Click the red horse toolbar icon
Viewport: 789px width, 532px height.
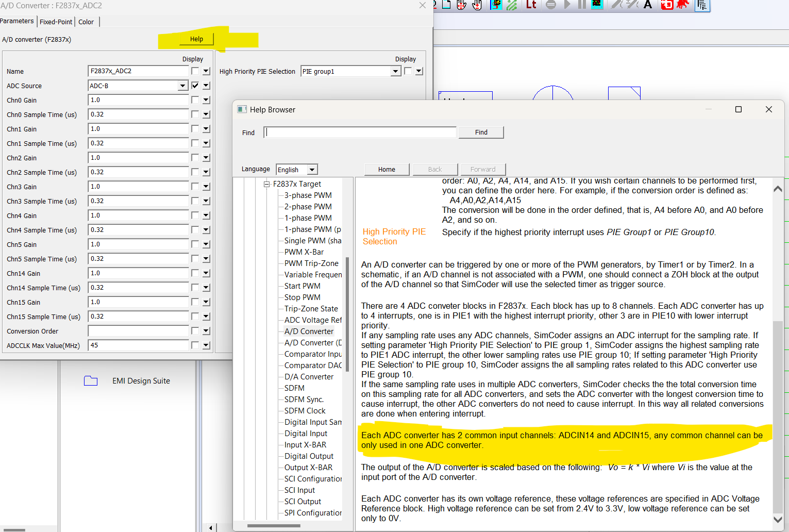click(683, 5)
